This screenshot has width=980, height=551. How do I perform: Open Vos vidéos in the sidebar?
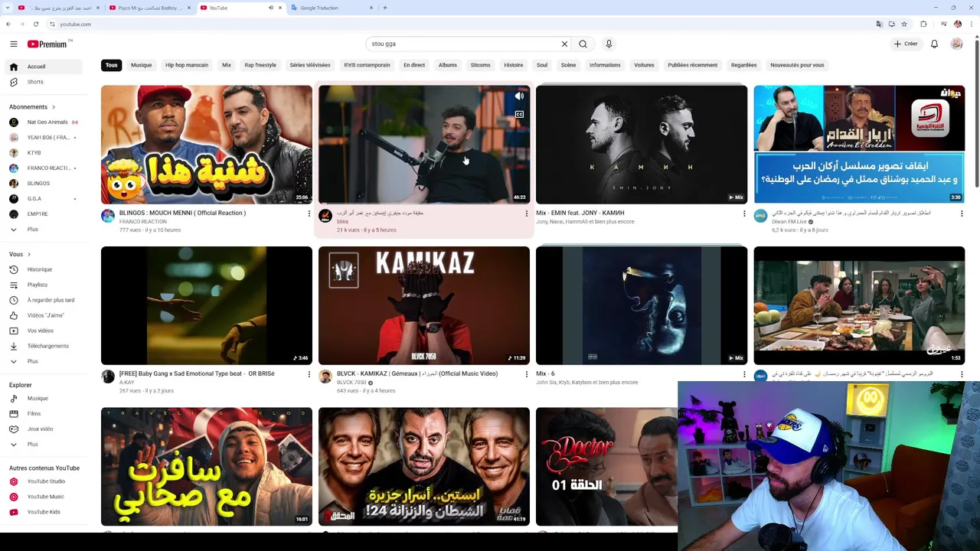[43, 331]
